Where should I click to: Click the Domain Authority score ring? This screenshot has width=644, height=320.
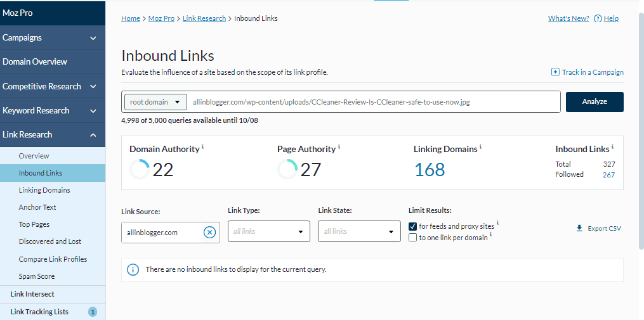click(x=140, y=169)
